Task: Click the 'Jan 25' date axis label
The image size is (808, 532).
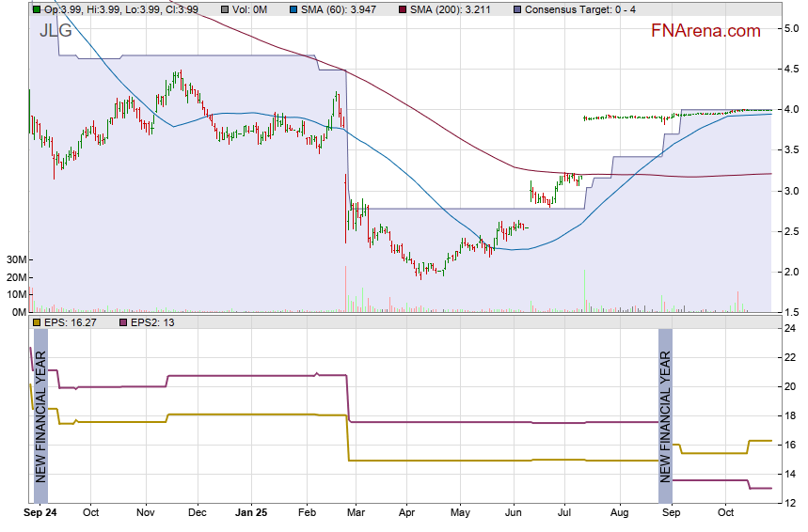Action: 251,513
